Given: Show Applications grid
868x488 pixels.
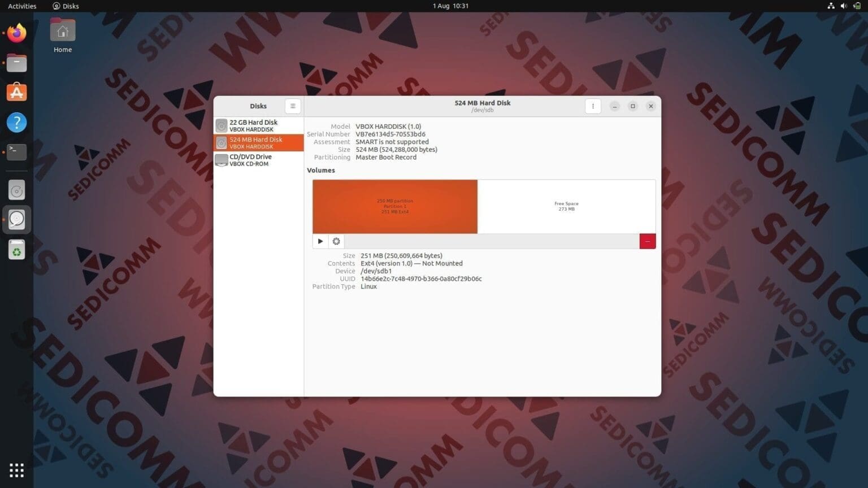Looking at the screenshot, I should [16, 470].
